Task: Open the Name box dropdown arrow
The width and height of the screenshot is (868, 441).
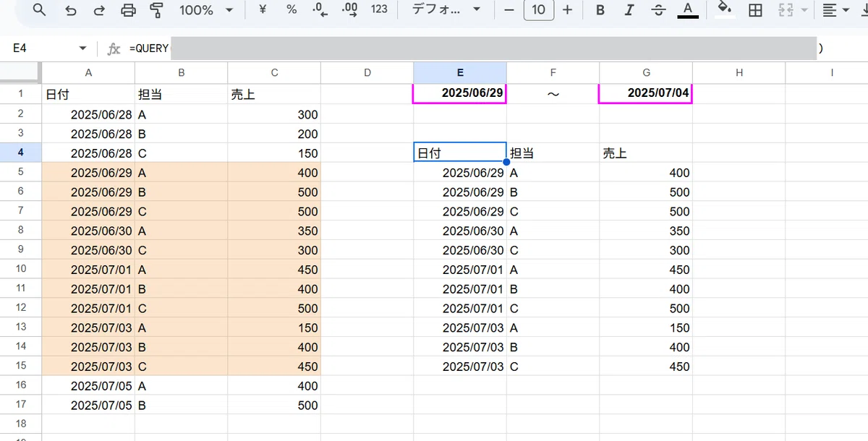Action: pos(82,48)
